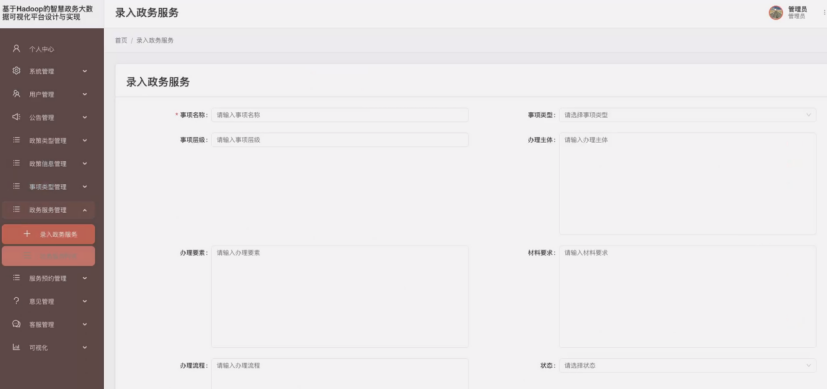Image resolution: width=827 pixels, height=389 pixels.
Task: Click the 服务预约管理 list icon
Action: (x=16, y=278)
